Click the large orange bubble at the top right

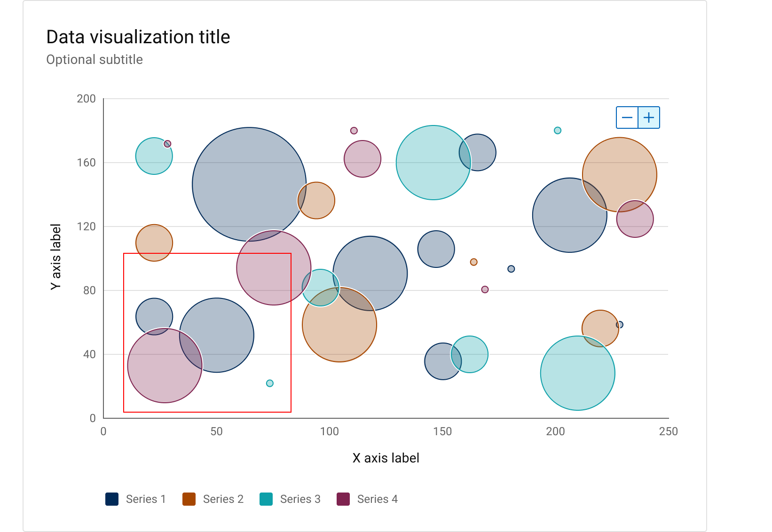tap(620, 173)
